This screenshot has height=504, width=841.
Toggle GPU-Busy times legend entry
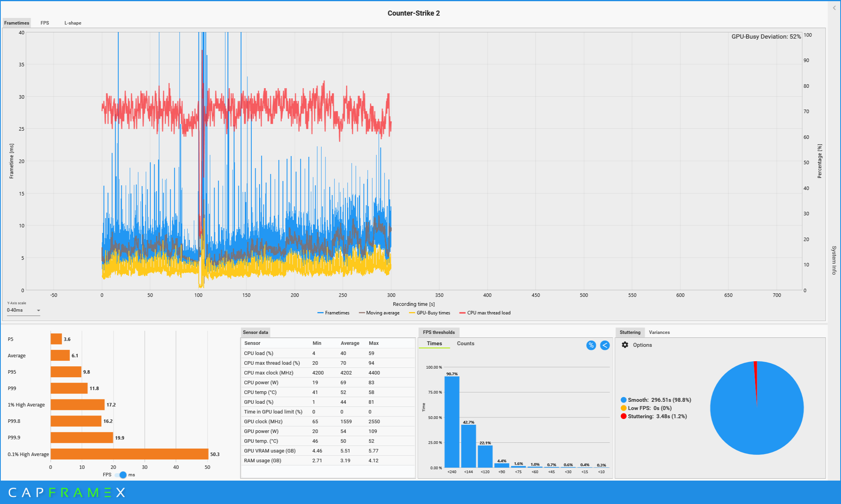point(429,313)
